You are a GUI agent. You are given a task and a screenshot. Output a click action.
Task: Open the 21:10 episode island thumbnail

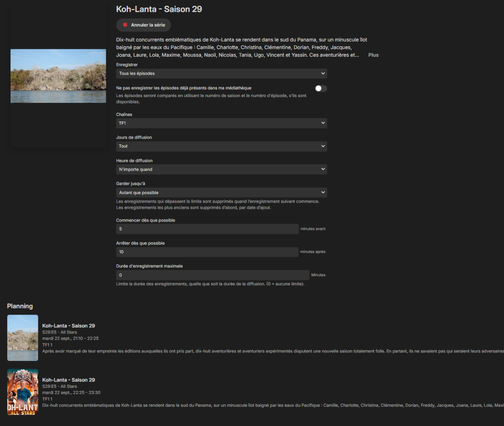23,338
